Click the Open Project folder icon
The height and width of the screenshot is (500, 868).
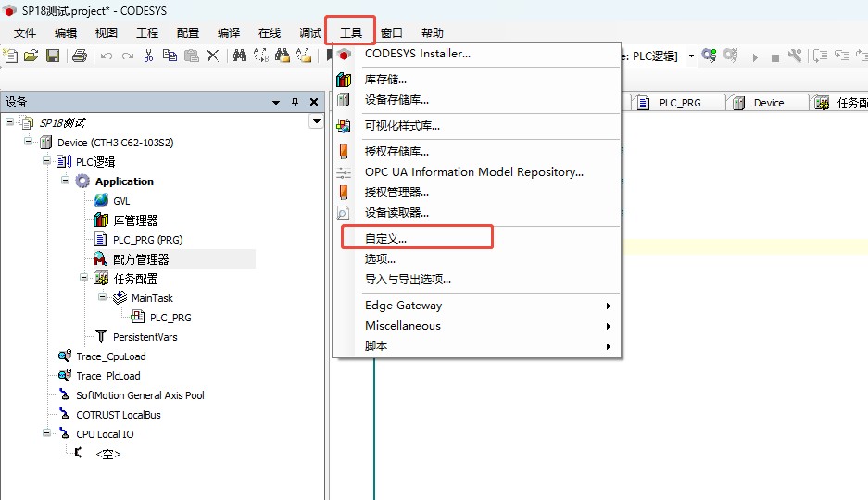coord(31,56)
